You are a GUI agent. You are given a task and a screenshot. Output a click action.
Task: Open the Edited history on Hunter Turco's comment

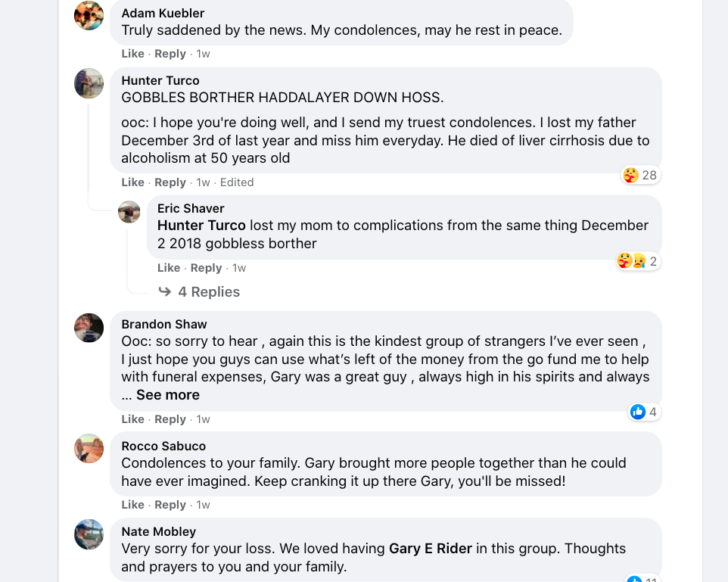click(x=237, y=182)
